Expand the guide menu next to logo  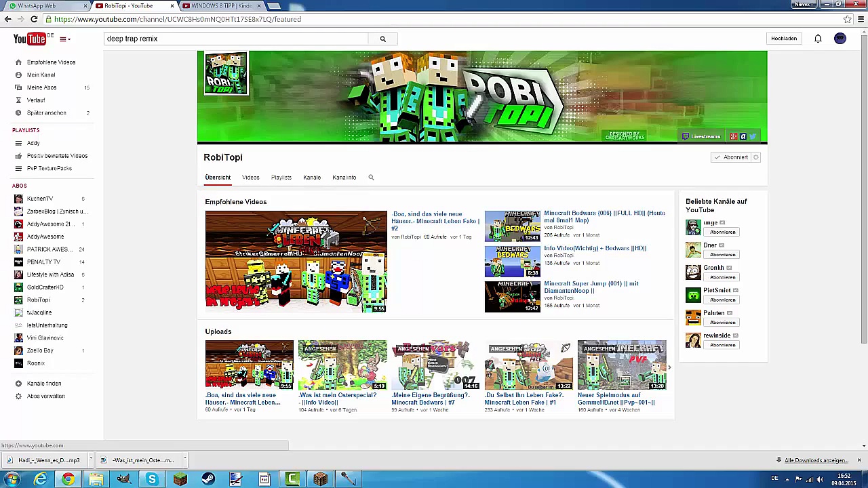64,39
